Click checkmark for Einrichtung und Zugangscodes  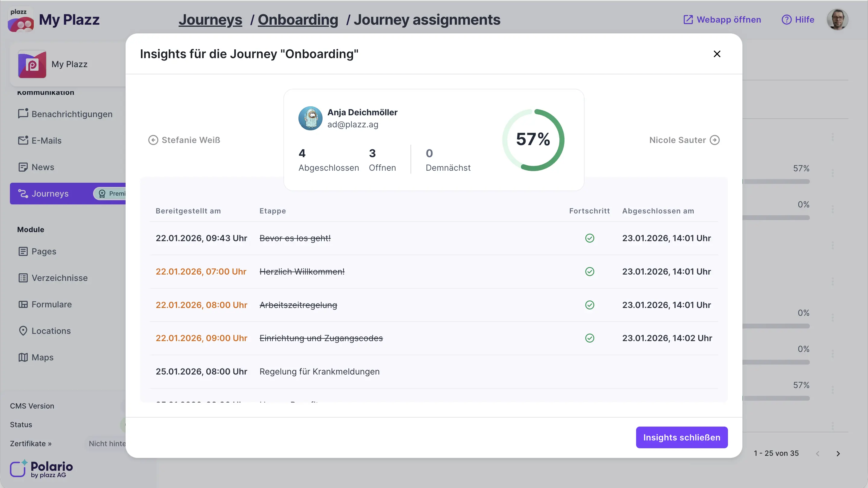pyautogui.click(x=589, y=338)
